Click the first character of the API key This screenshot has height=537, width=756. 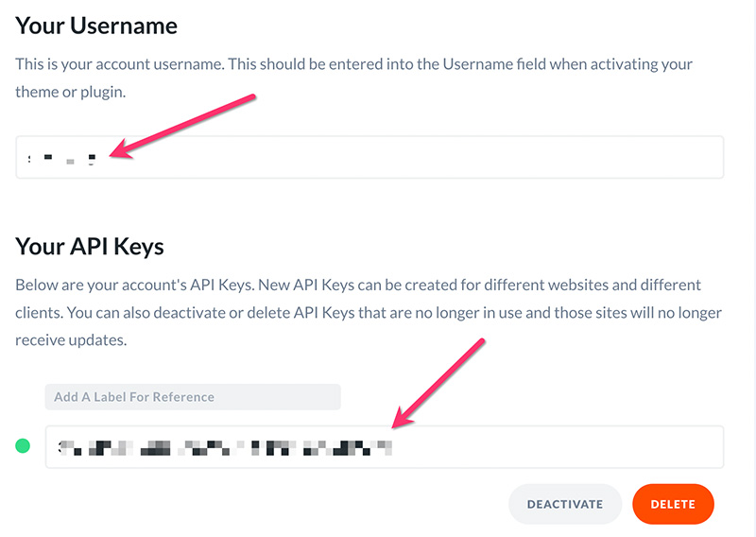60,445
